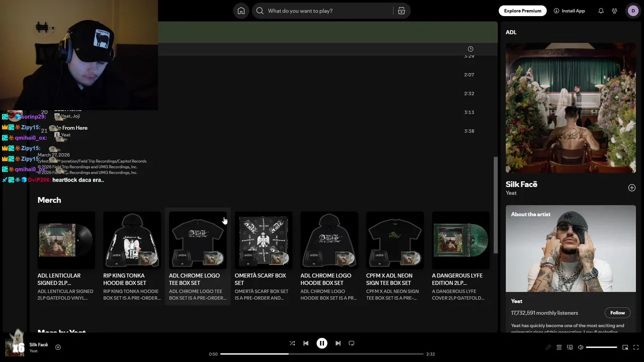Open Yeat link under side panel title
The width and height of the screenshot is (644, 362).
tap(511, 193)
